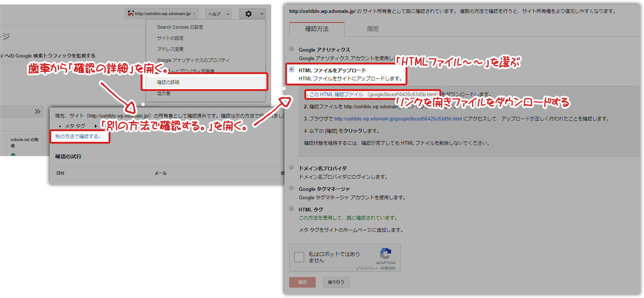Viewport: 644px width, 298px height.
Task: Select Search Console の設定 menu item
Action: [x=180, y=27]
